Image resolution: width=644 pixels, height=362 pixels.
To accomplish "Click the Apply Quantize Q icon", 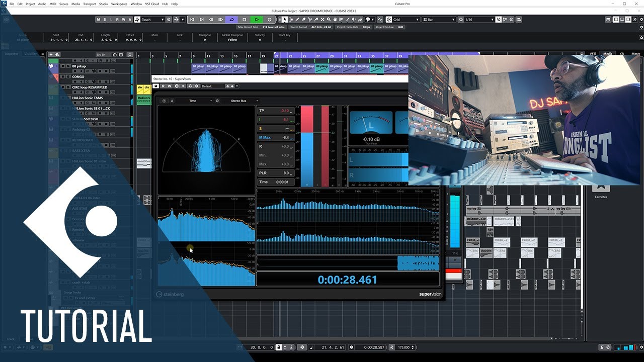I will (461, 20).
